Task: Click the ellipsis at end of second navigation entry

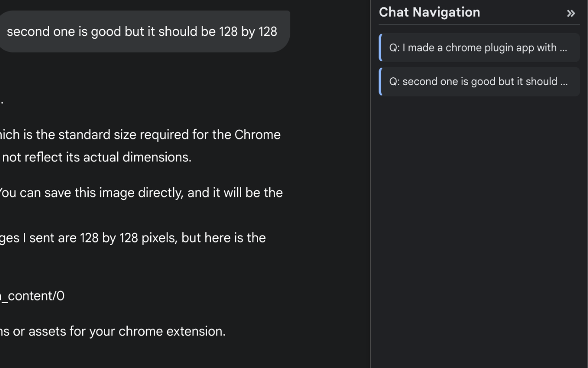Action: pos(563,82)
